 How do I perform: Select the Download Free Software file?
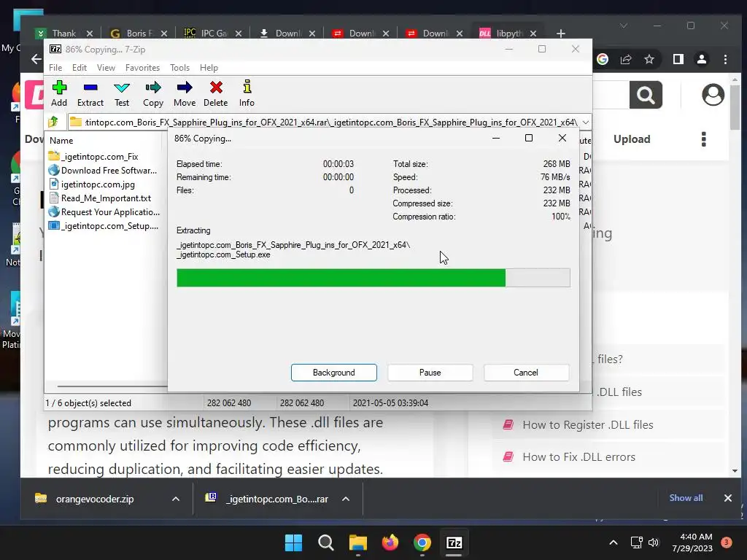pyautogui.click(x=102, y=171)
